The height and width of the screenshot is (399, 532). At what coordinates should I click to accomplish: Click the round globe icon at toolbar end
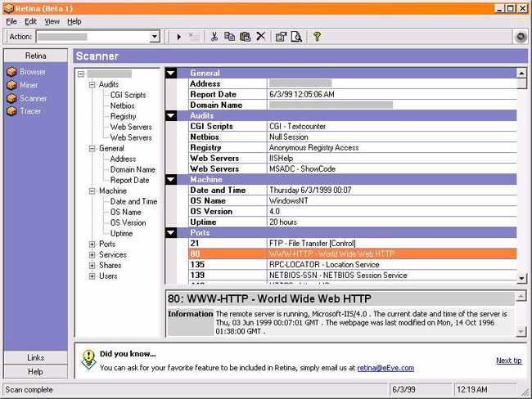tap(521, 36)
